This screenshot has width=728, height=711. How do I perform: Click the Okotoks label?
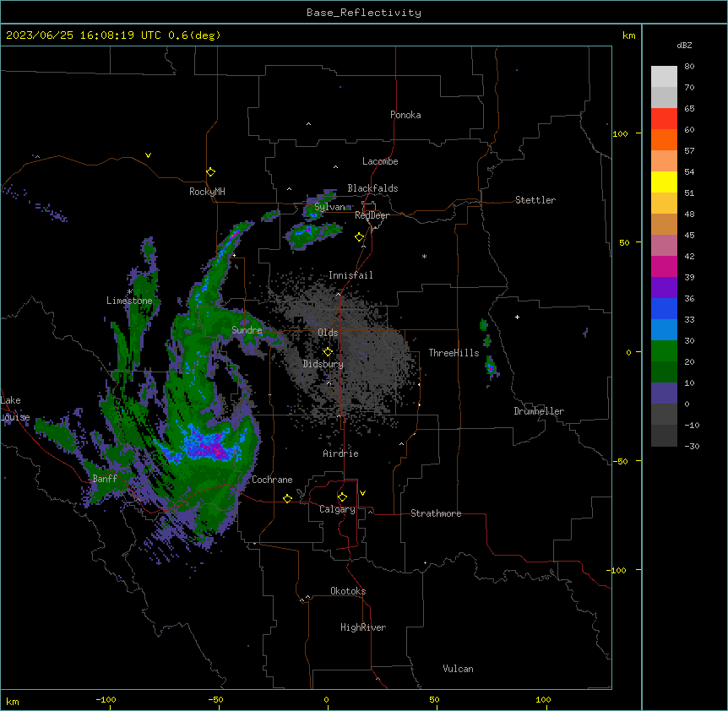click(x=348, y=591)
